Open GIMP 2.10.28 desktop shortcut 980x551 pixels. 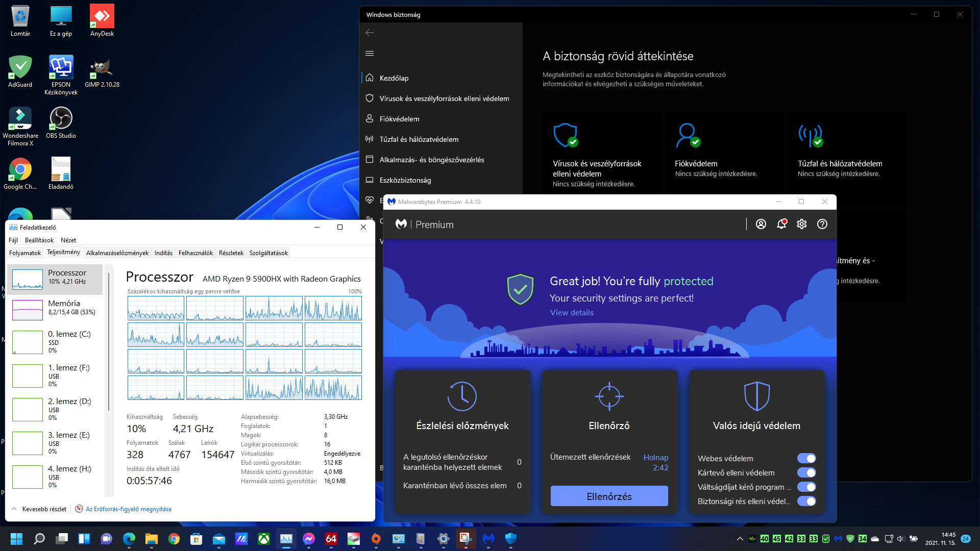pos(102,71)
